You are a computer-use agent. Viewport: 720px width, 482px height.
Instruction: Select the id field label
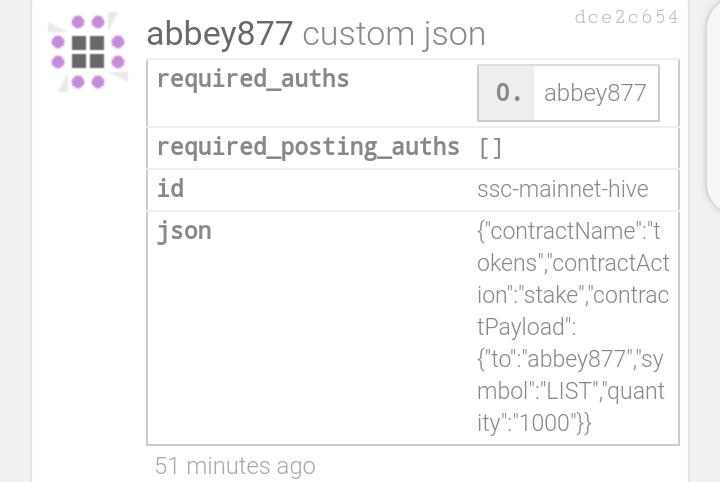(170, 189)
